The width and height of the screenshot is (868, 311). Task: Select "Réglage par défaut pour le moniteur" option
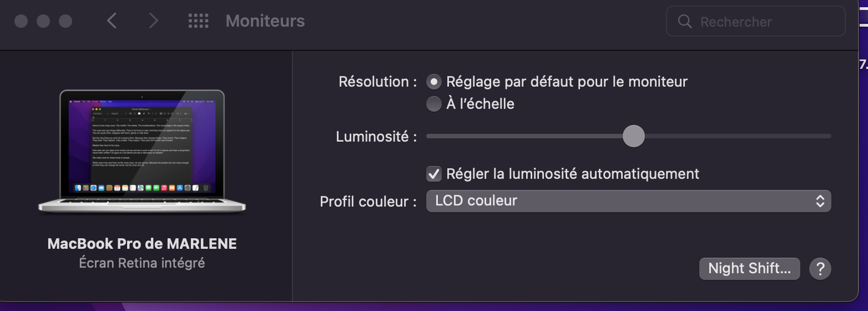[434, 82]
